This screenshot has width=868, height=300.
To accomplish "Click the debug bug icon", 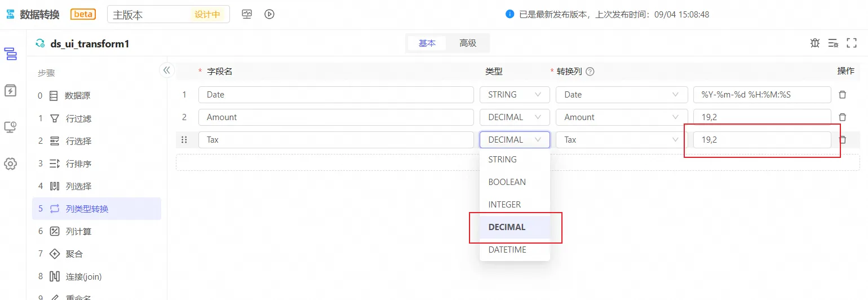I will tap(814, 43).
